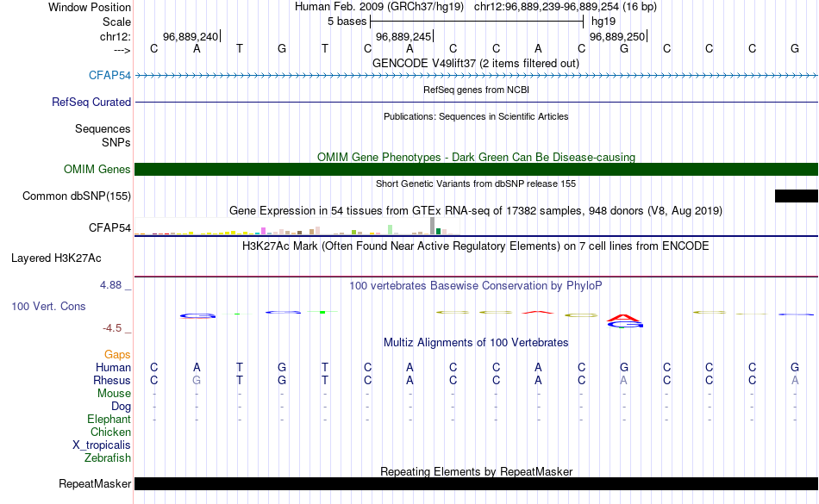Screen dimensions: 819x504
Task: Click the CFAP54 GTEx expression label
Action: point(109,227)
